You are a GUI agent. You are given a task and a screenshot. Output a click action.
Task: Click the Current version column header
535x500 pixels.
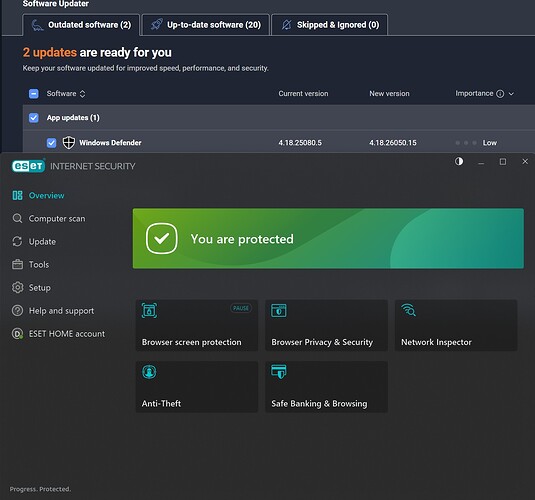pyautogui.click(x=303, y=94)
